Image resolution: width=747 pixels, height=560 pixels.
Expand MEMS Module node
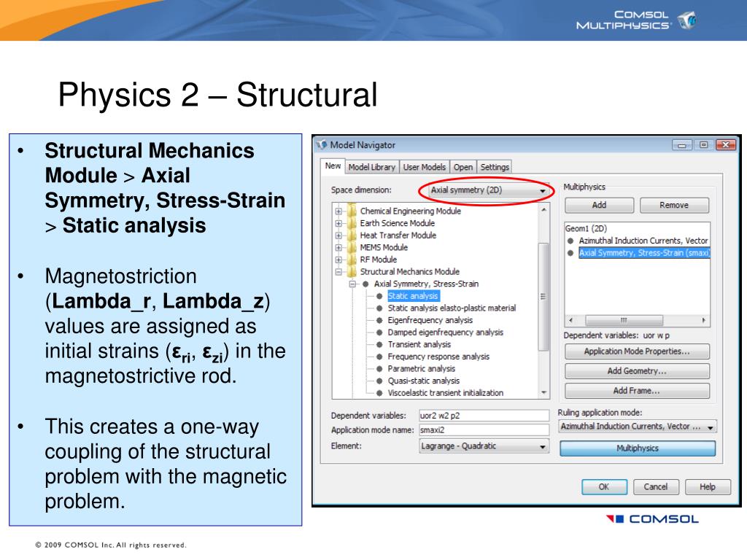pos(338,248)
